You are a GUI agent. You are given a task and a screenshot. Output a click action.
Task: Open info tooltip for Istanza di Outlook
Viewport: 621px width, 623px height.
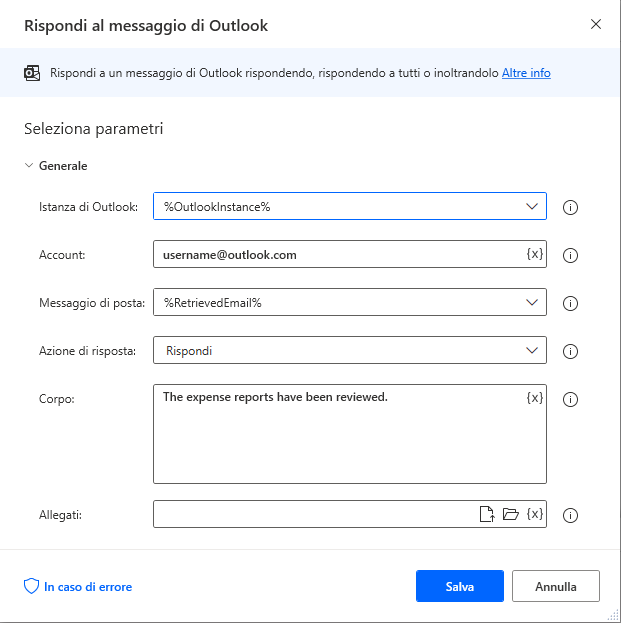pos(570,207)
